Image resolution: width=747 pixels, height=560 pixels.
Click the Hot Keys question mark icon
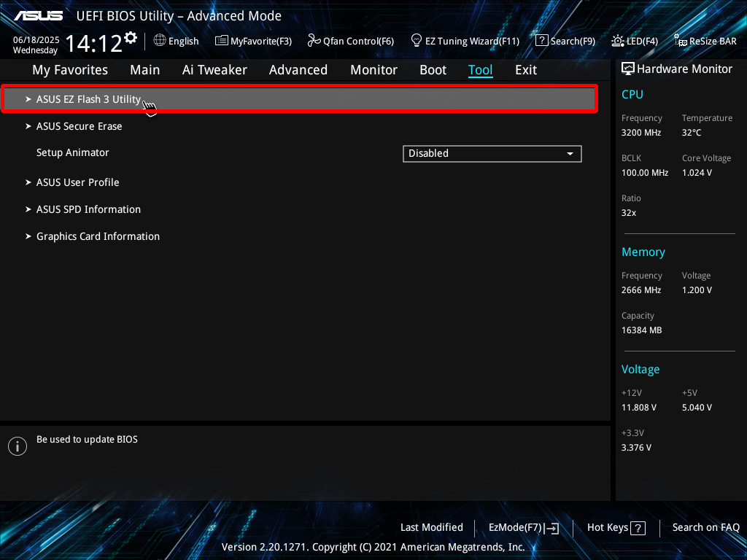coord(638,528)
